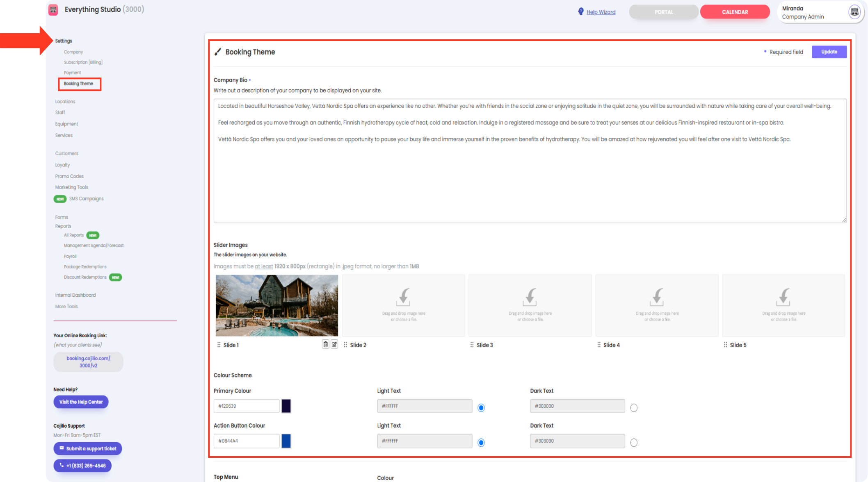
Task: Expand the Settings section in sidebar
Action: [x=64, y=41]
